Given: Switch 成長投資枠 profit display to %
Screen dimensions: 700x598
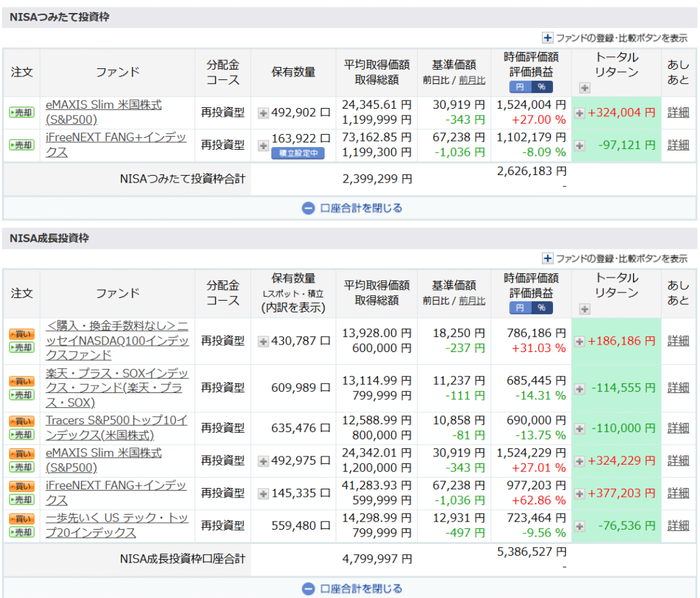Looking at the screenshot, I should pyautogui.click(x=541, y=308).
